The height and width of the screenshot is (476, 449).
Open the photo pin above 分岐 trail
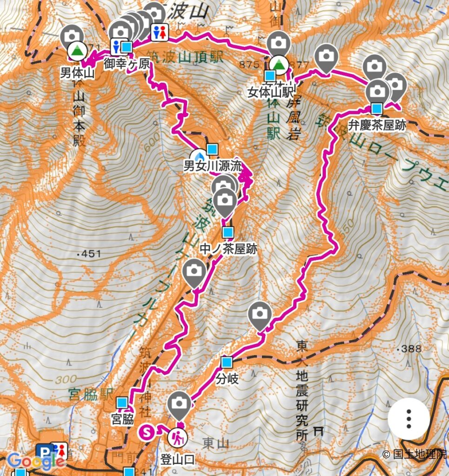tap(260, 315)
